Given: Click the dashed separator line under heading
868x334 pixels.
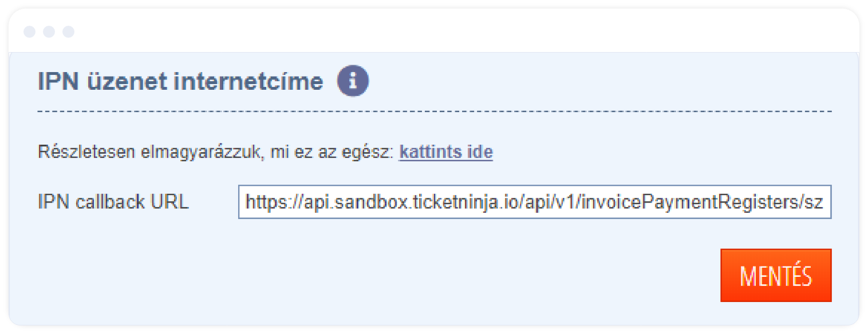Looking at the screenshot, I should click(x=434, y=112).
